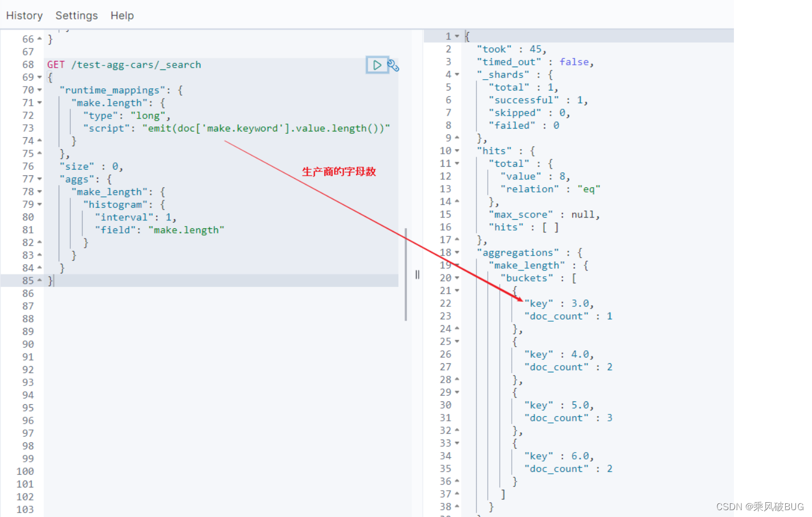Image resolution: width=812 pixels, height=517 pixels.
Task: Collapse the request body at line 69
Action: (39, 77)
